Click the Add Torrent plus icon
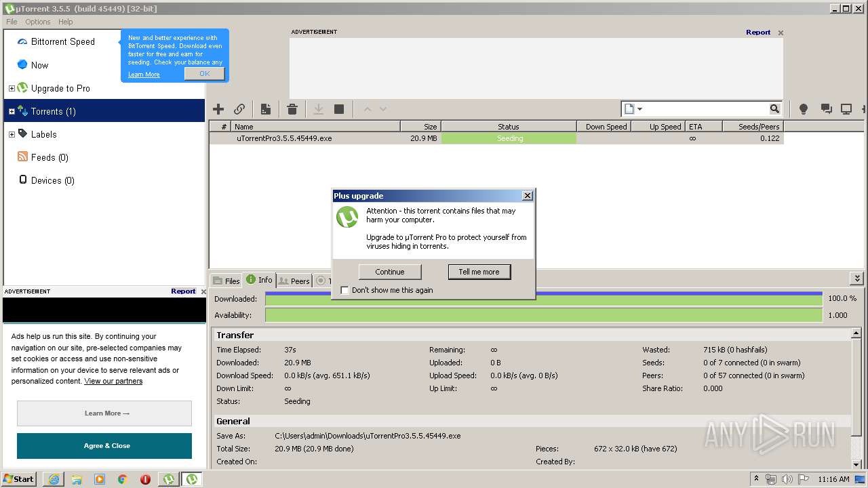The width and height of the screenshot is (868, 488). point(218,109)
